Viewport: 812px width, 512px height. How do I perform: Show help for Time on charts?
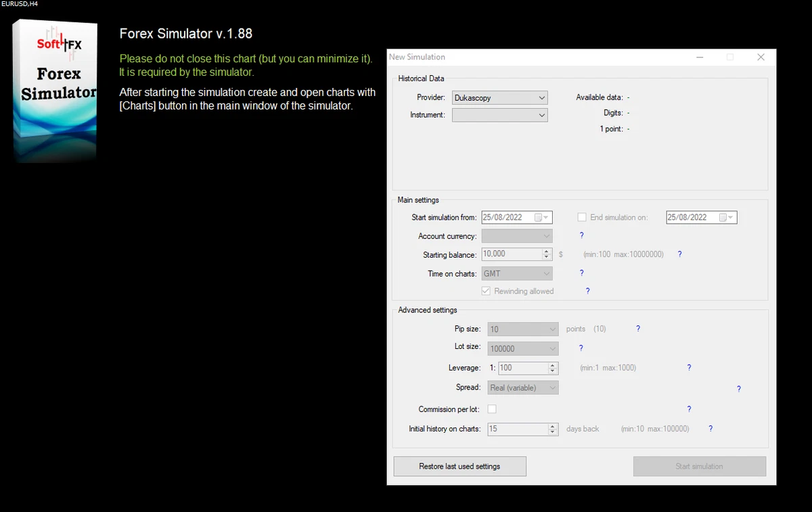[x=581, y=273]
